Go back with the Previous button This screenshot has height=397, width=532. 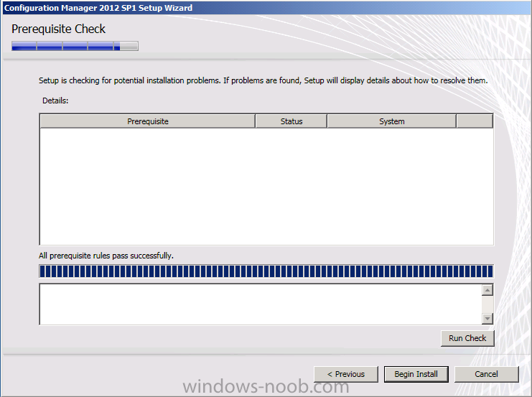tap(346, 374)
